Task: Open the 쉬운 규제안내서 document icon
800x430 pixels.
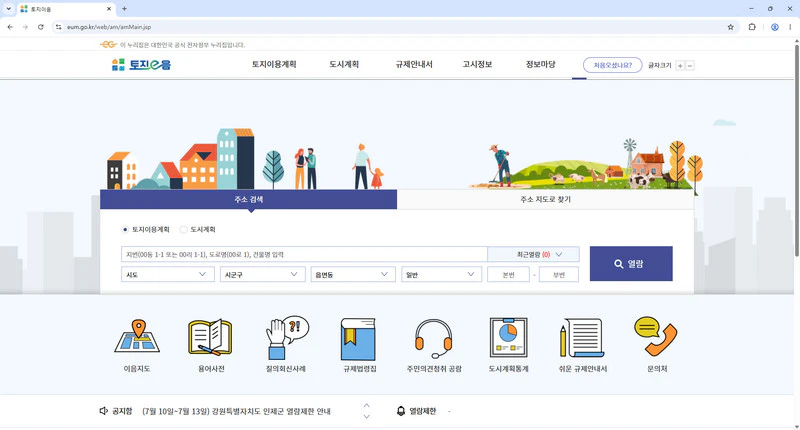Action: point(582,338)
